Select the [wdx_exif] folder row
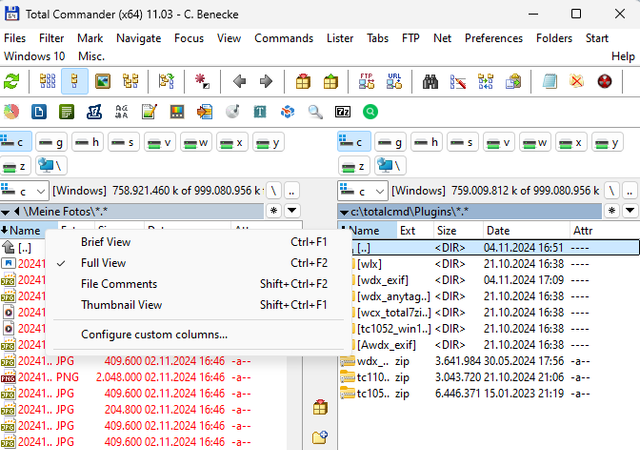This screenshot has width=640, height=450. [489, 280]
